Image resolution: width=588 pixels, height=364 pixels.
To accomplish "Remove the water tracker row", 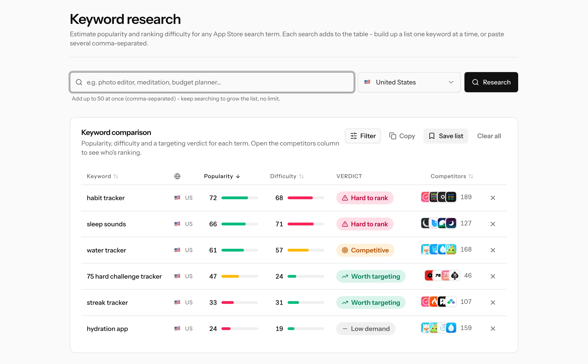I will tap(493, 250).
